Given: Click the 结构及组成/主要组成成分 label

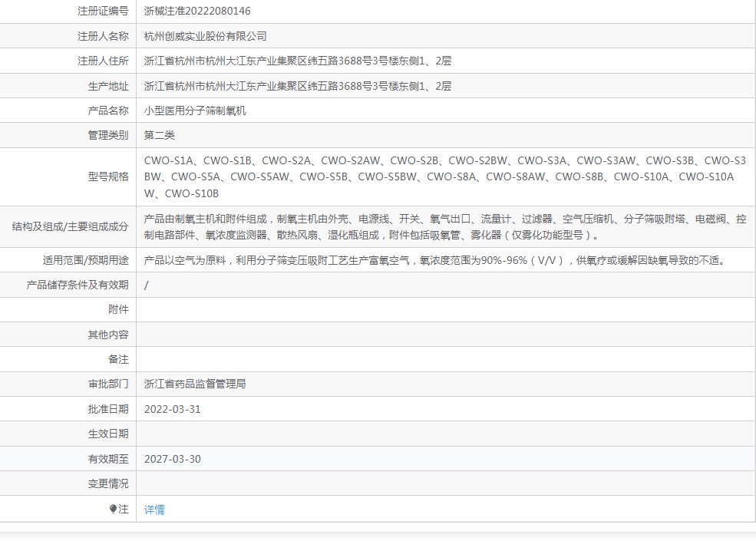Looking at the screenshot, I should 71,226.
